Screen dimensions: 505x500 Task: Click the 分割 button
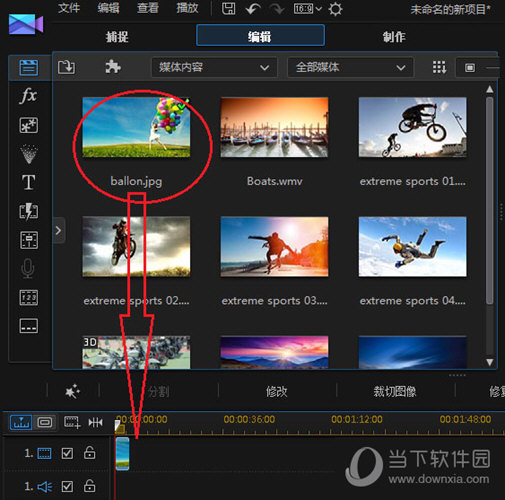(159, 391)
